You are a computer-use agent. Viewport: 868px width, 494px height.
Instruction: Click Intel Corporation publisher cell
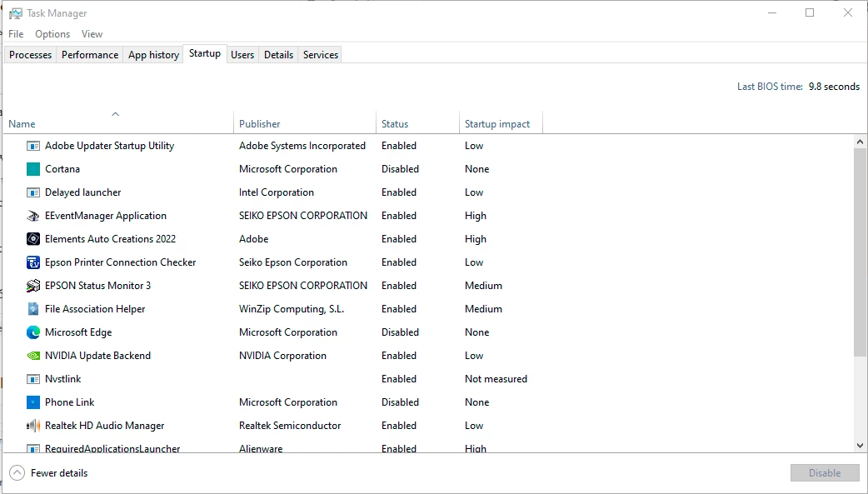[x=277, y=192]
